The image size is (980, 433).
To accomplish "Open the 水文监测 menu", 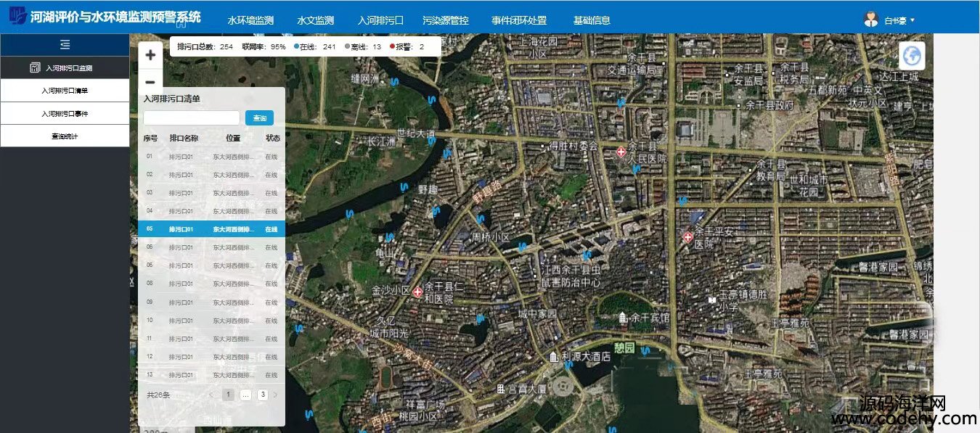I will pos(316,20).
